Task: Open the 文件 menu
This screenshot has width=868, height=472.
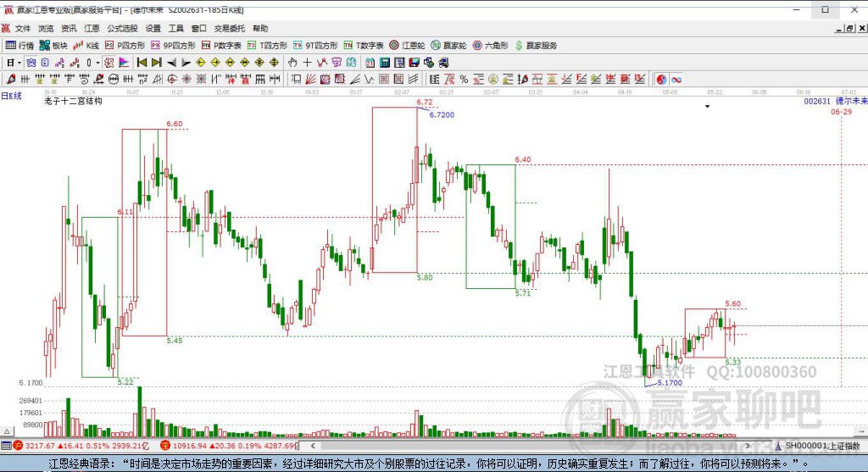Action: click(x=23, y=28)
